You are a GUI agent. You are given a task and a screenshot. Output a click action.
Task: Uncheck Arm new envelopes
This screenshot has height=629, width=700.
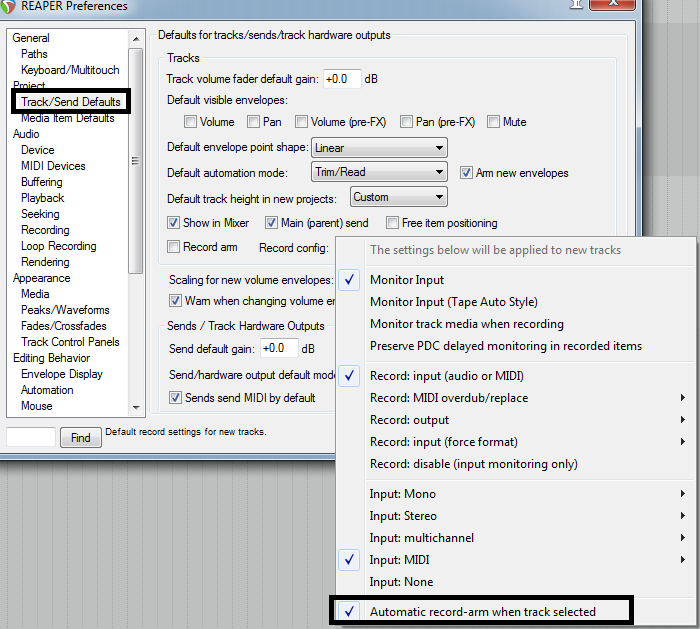click(467, 173)
